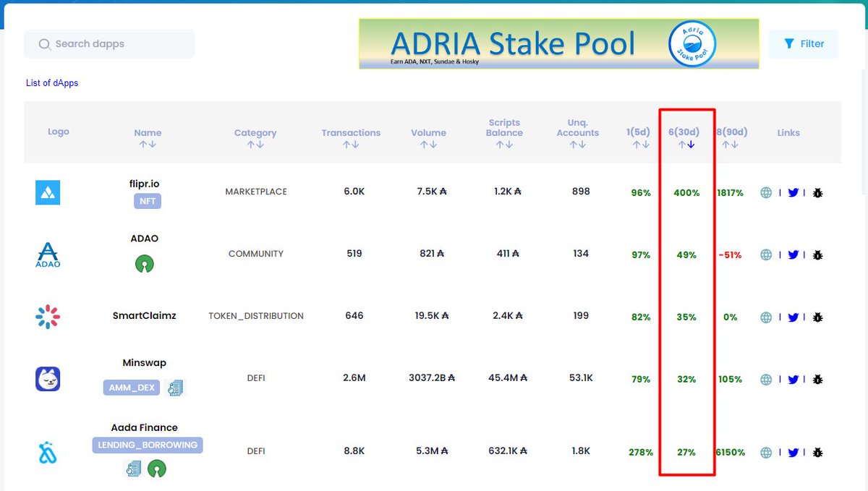Click Aada Finance audit document icon
Viewport: 868px width, 491px height.
pos(133,469)
